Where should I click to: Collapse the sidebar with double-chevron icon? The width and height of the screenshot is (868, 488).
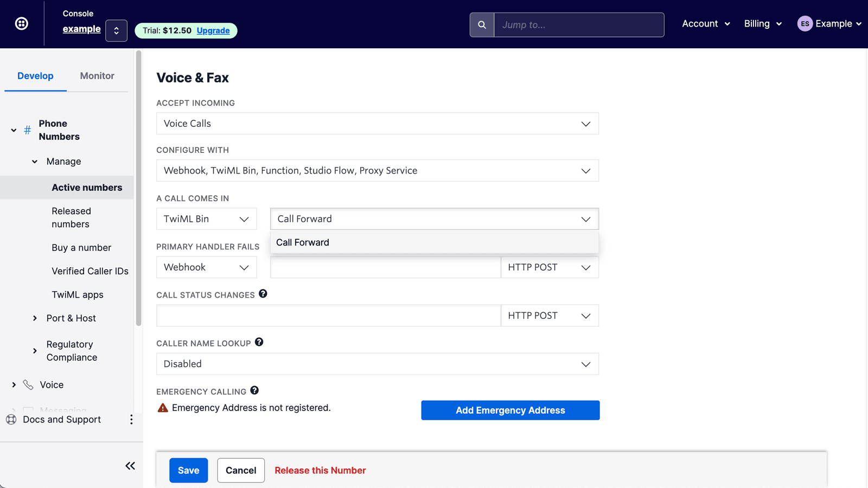(x=130, y=466)
